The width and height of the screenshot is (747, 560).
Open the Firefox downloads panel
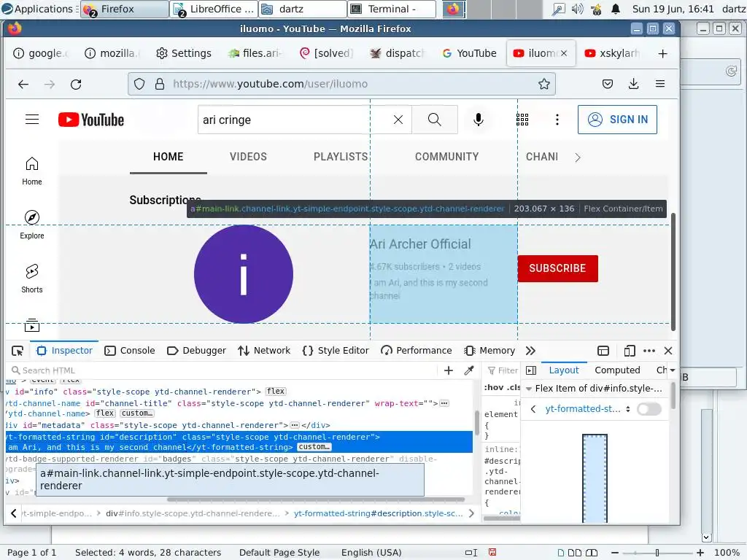coord(634,85)
